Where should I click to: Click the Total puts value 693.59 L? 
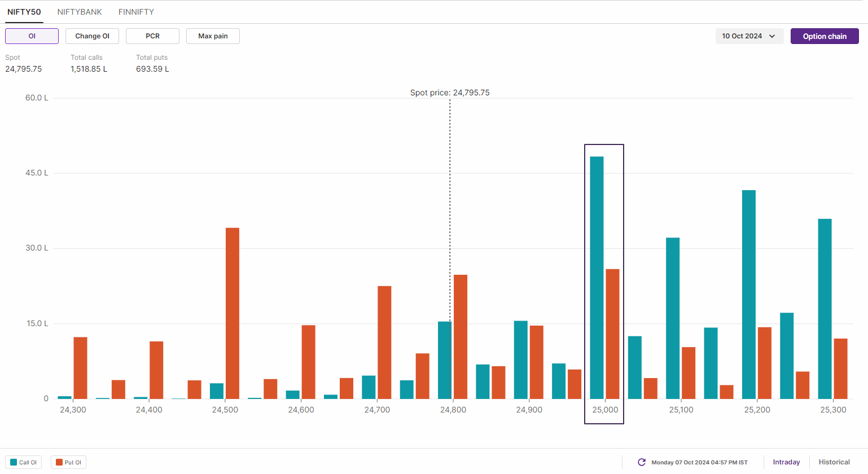click(x=152, y=69)
